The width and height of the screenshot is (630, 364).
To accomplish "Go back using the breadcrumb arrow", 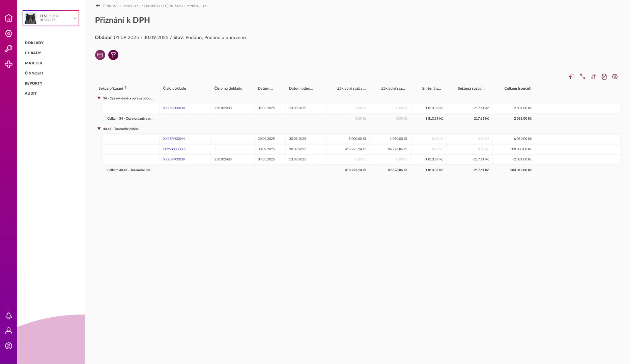I will 98,6.
